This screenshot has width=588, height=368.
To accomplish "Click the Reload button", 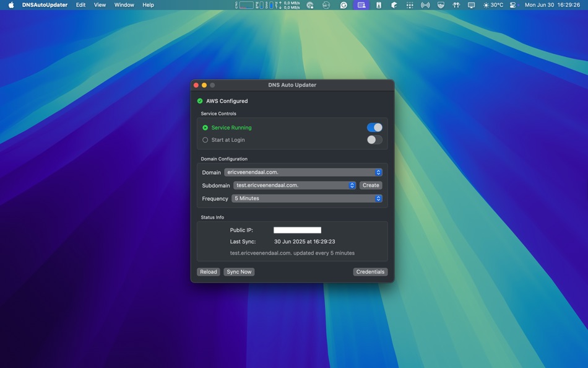I will pos(208,272).
